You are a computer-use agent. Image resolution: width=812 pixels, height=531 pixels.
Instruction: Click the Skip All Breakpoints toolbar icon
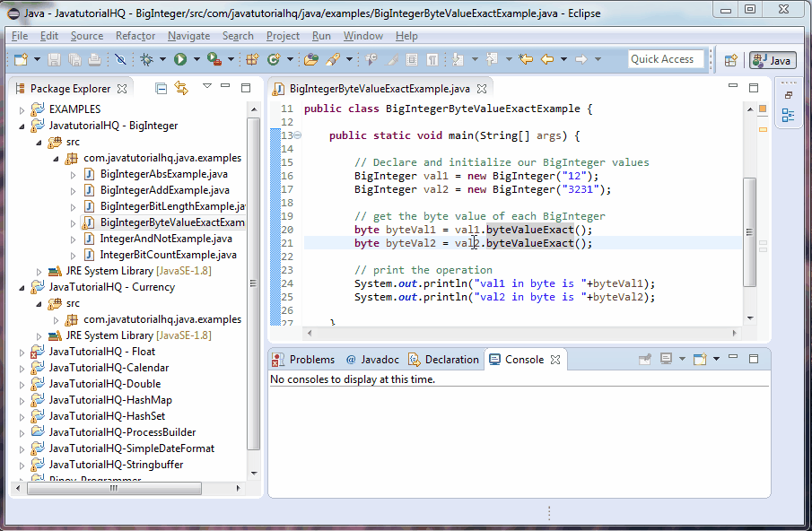click(119, 58)
